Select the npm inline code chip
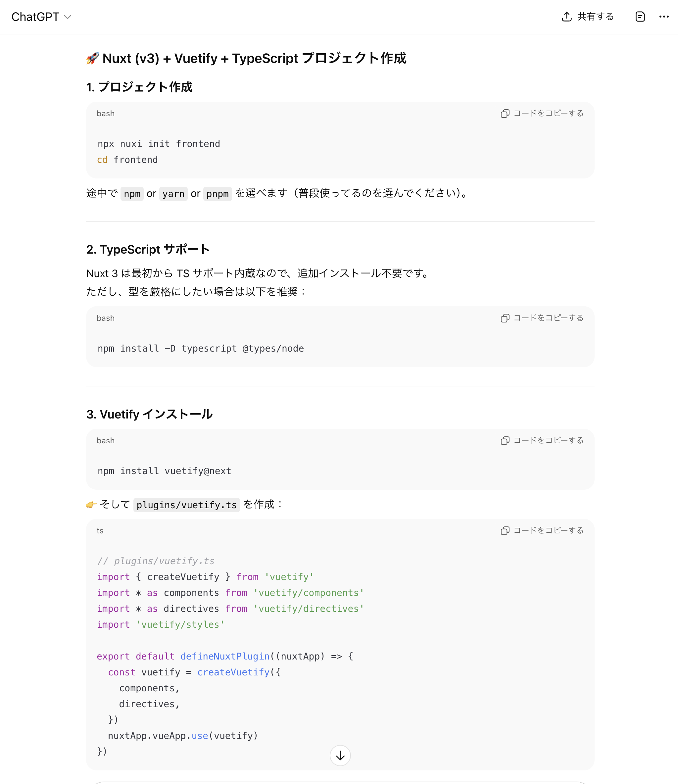Viewport: 678px width, 784px height. [132, 194]
